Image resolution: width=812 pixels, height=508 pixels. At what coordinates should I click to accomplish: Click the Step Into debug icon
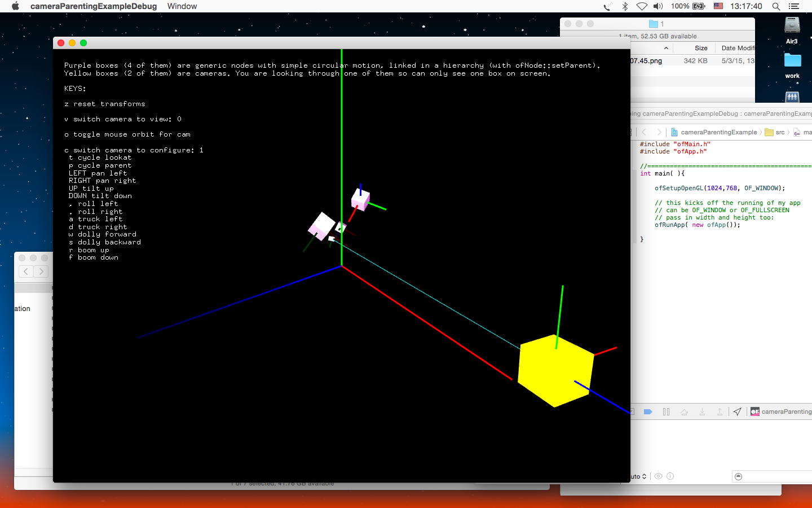[702, 411]
